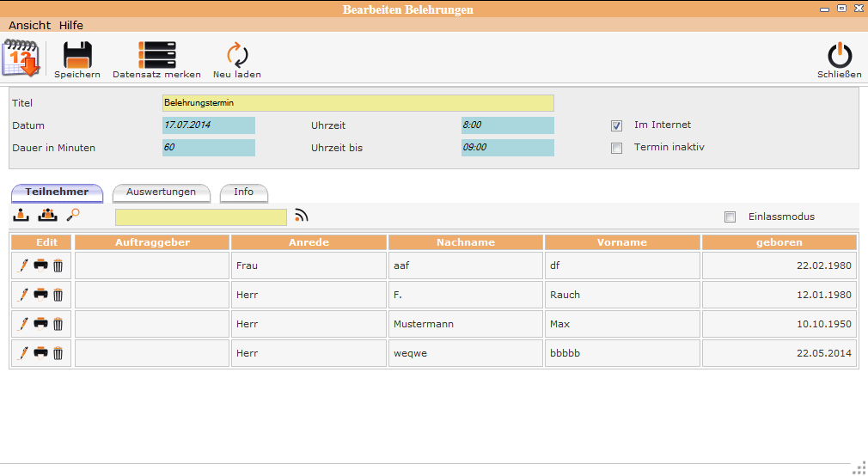
Task: Edit the Mustermann row with pencil icon
Action: coord(23,324)
